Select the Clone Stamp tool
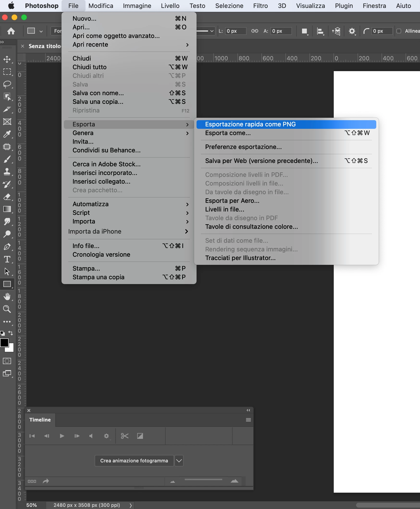This screenshot has width=420, height=509. [x=7, y=172]
